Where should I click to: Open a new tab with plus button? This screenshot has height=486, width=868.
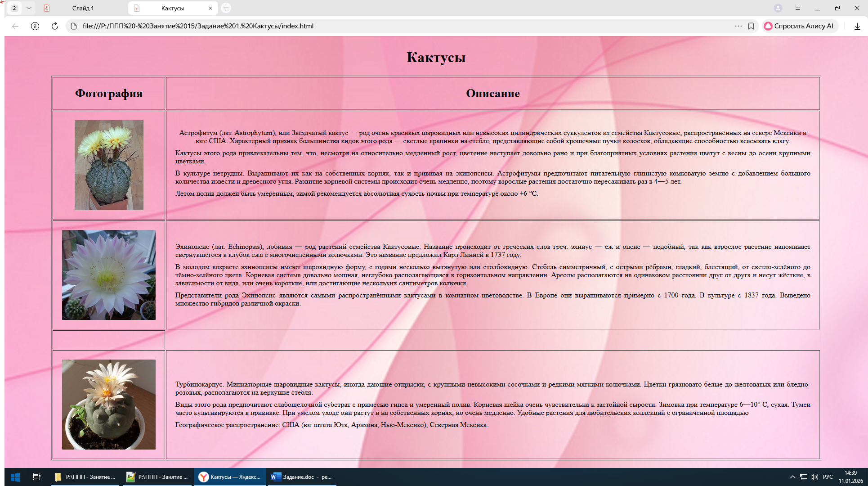point(226,8)
